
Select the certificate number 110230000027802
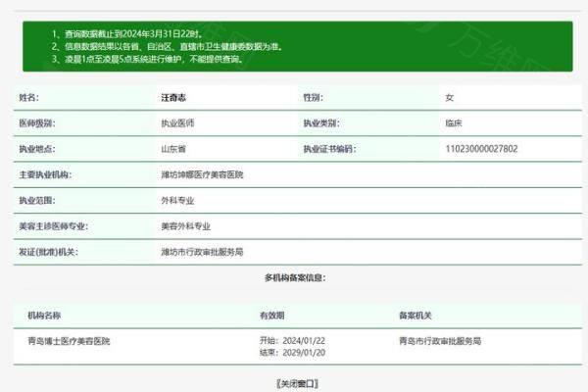[x=481, y=149]
